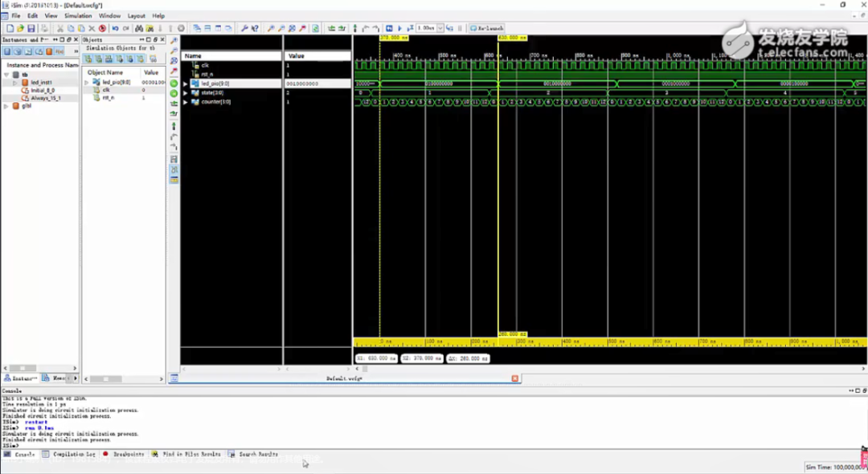The width and height of the screenshot is (868, 474).
Task: Switch to the Find in Files Results tab
Action: coord(186,454)
